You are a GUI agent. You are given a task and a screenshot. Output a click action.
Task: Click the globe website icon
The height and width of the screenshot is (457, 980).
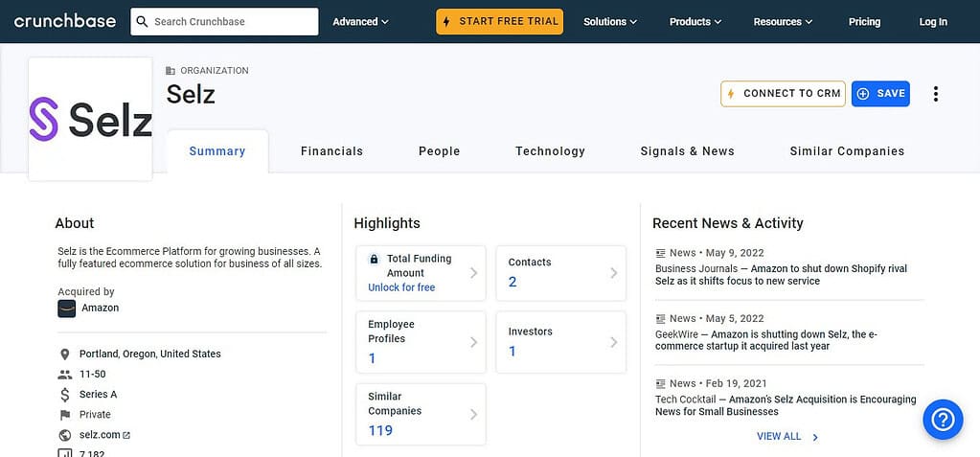click(x=64, y=435)
